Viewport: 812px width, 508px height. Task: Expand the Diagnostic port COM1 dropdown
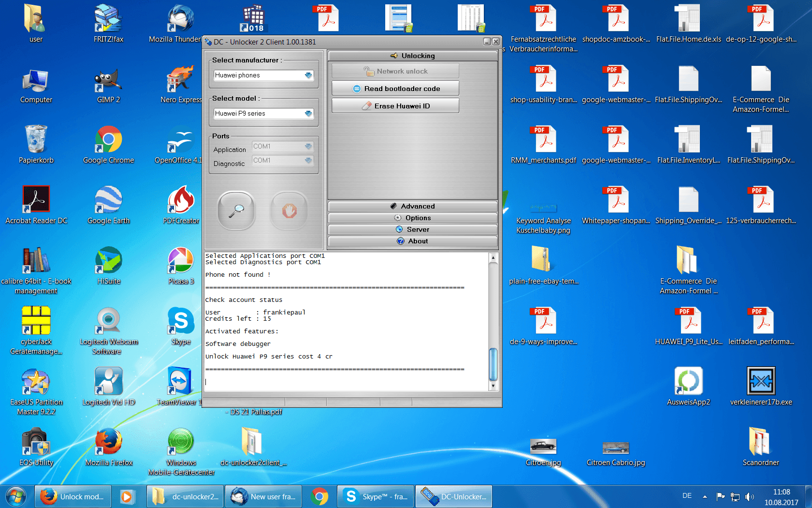point(308,160)
